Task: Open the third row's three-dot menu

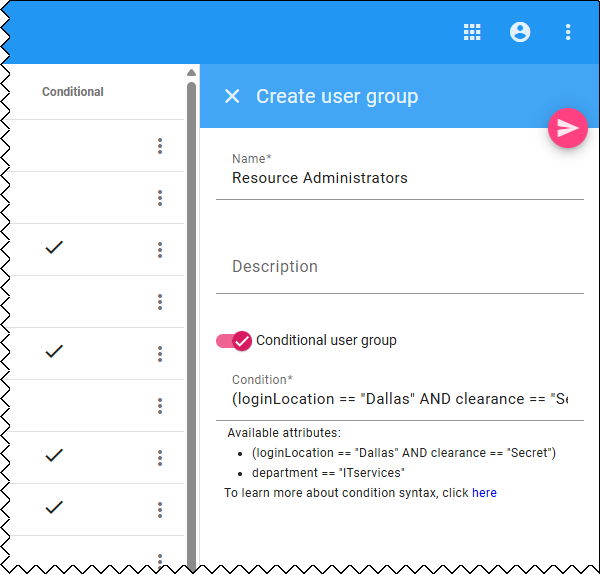Action: tap(160, 250)
